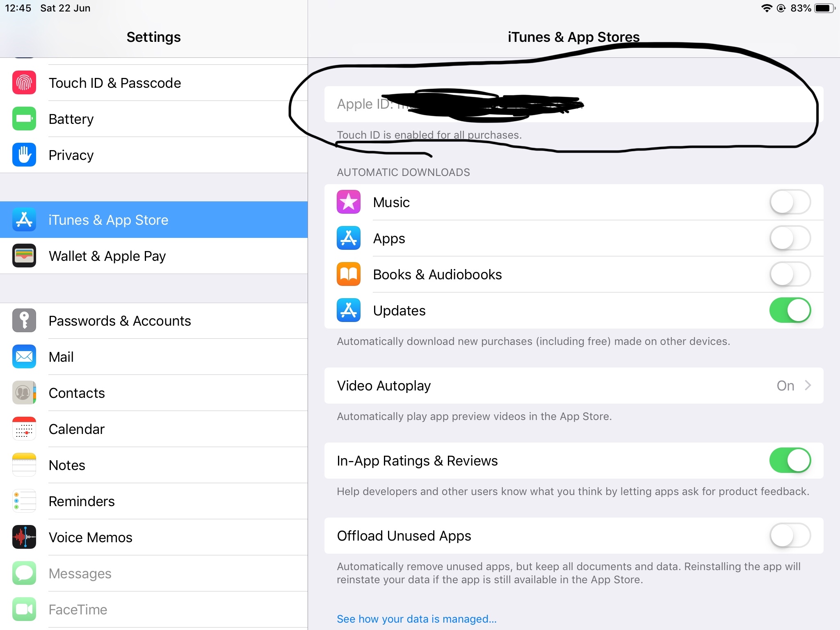This screenshot has width=840, height=630.
Task: Tap the Privacy hand icon
Action: pos(24,155)
